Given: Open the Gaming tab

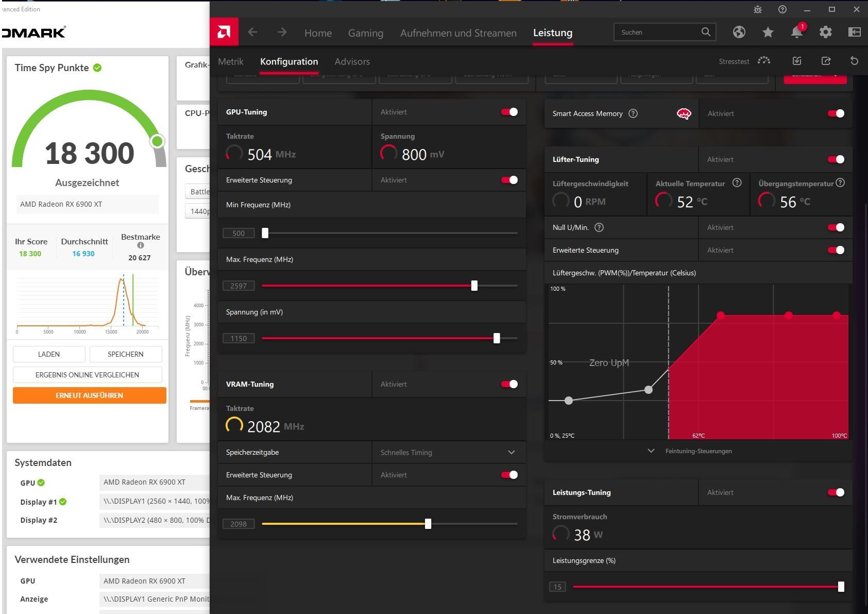Looking at the screenshot, I should pos(366,33).
